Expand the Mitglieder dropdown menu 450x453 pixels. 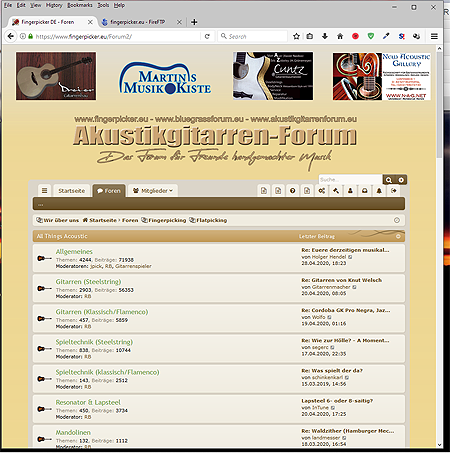(153, 191)
